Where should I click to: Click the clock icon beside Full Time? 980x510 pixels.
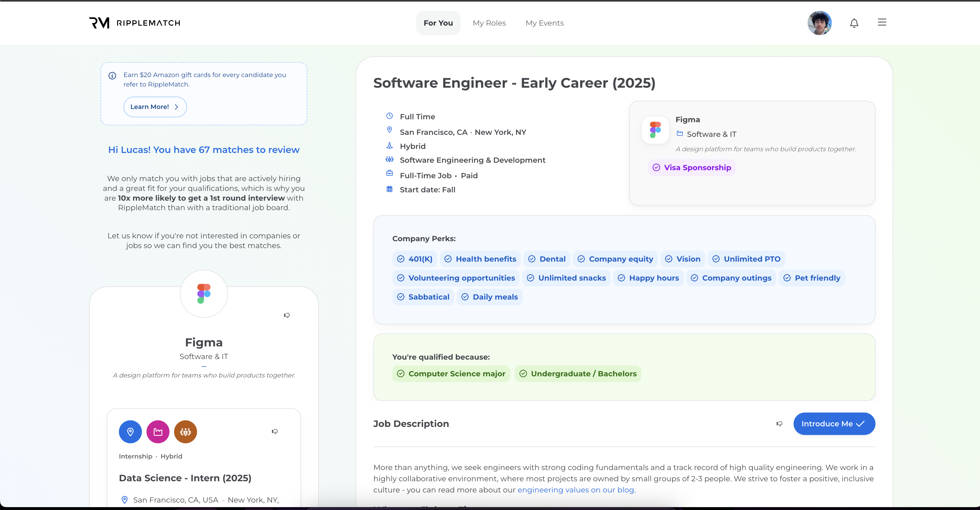coord(389,116)
